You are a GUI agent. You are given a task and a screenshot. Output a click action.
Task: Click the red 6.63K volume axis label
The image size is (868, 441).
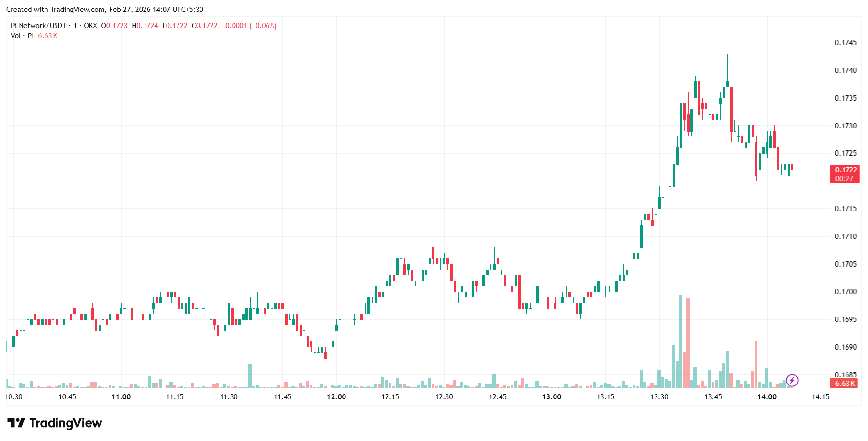[845, 384]
